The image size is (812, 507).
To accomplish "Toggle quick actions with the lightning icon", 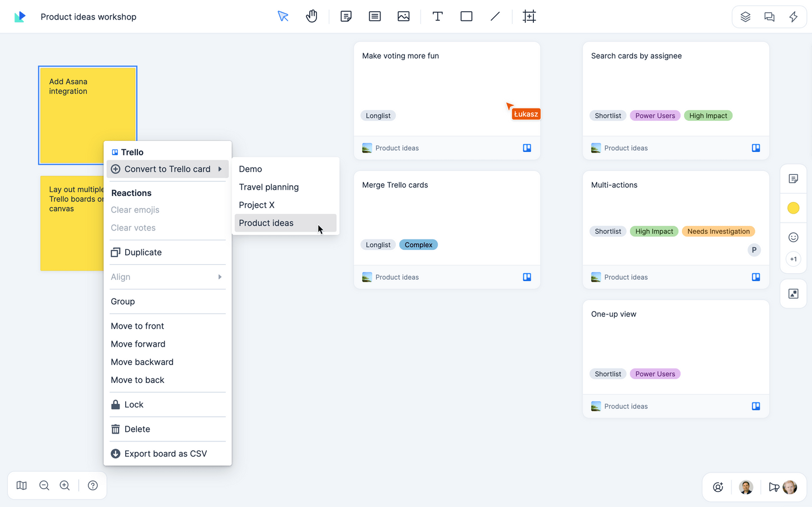I will point(794,17).
